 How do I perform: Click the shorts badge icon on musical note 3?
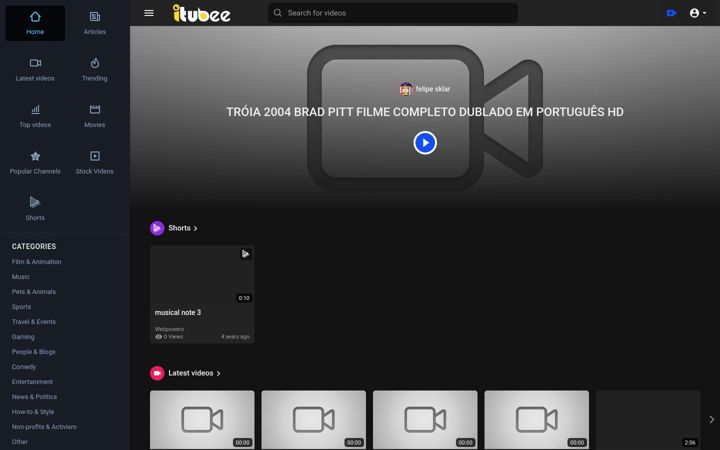pyautogui.click(x=246, y=254)
